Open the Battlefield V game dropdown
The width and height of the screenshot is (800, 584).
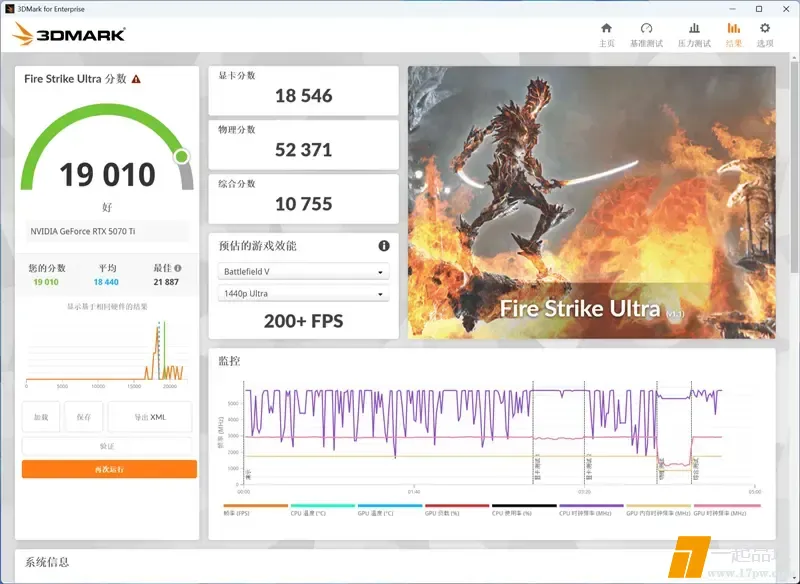(x=303, y=271)
